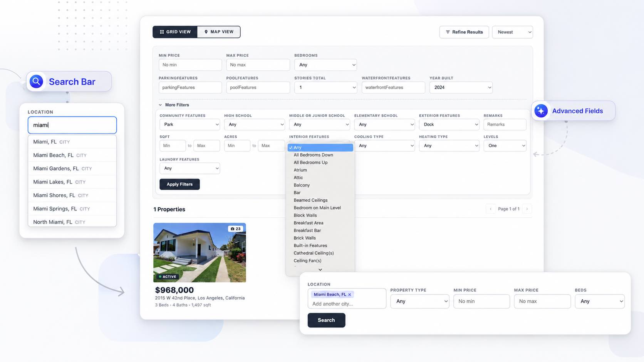Screen dimensions: 644x362
Task: Open the Cooling Type dropdown
Action: pos(384,145)
